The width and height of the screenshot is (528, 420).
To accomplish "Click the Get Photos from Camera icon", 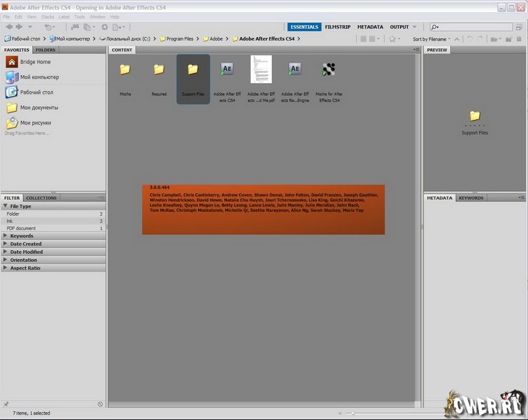I will point(74,27).
